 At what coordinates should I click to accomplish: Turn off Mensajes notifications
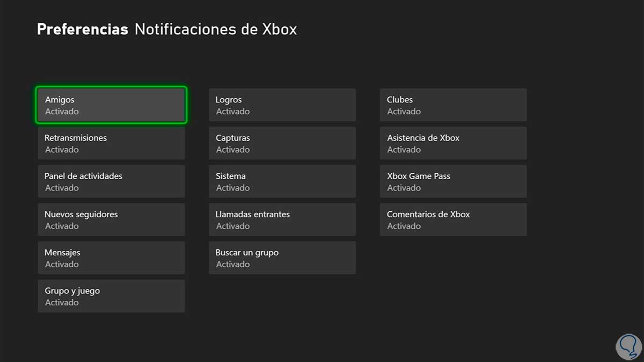pyautogui.click(x=111, y=258)
